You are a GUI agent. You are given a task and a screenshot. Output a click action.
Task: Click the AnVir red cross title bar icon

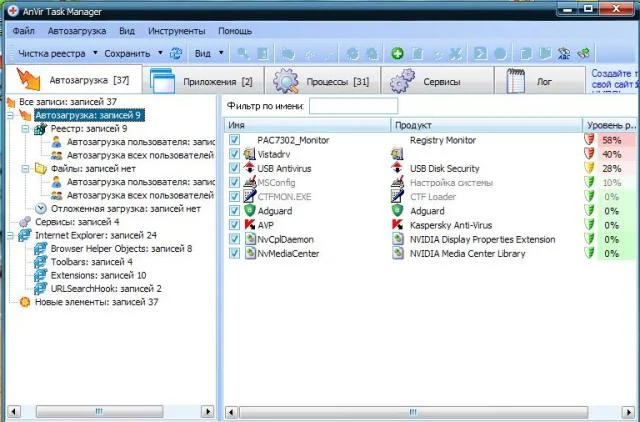pyautogui.click(x=13, y=11)
